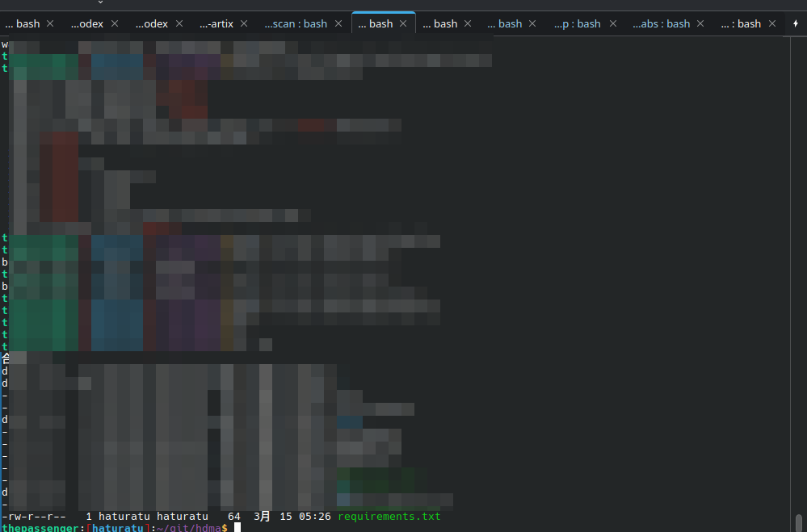Click thepassenger hostname in the prompt
Screen dimensions: 807x532
tap(40, 528)
